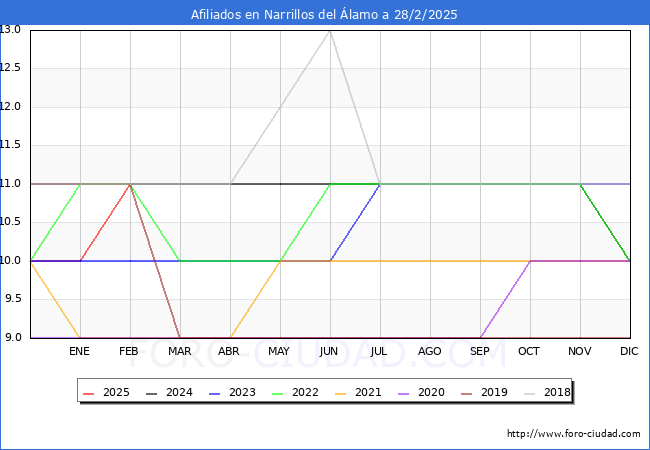650x450 pixels.
Task: Click the MAY month axis label
Action: [279, 351]
